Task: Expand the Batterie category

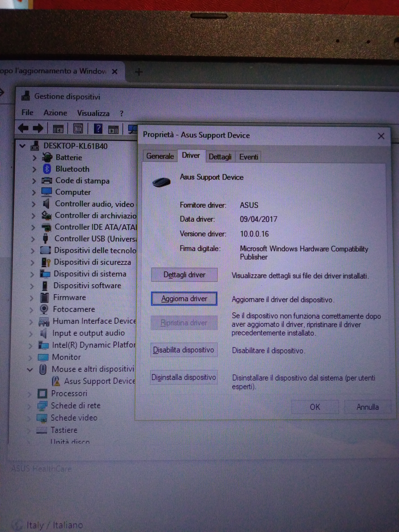Action: [34, 158]
